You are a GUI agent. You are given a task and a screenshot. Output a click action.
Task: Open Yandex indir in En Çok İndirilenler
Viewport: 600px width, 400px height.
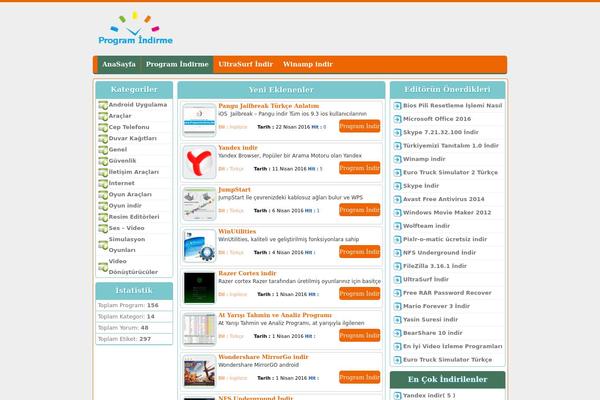[x=429, y=395]
